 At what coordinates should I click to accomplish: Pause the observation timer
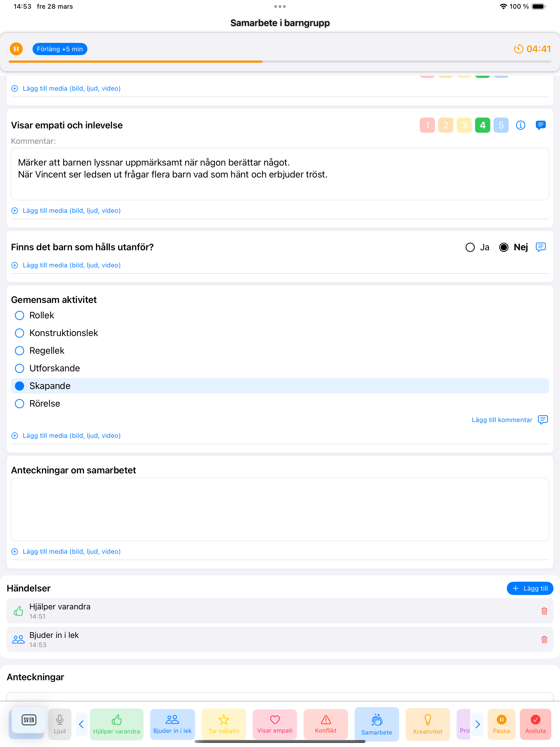[x=16, y=49]
